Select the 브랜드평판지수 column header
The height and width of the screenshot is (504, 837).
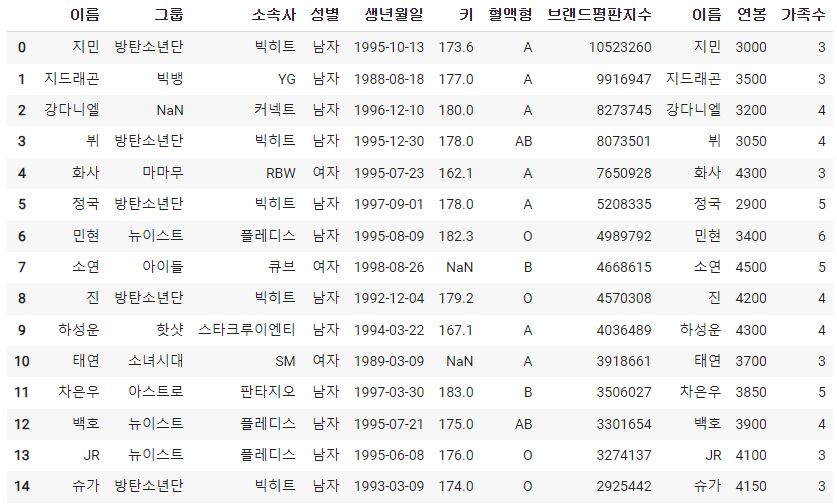coord(599,14)
